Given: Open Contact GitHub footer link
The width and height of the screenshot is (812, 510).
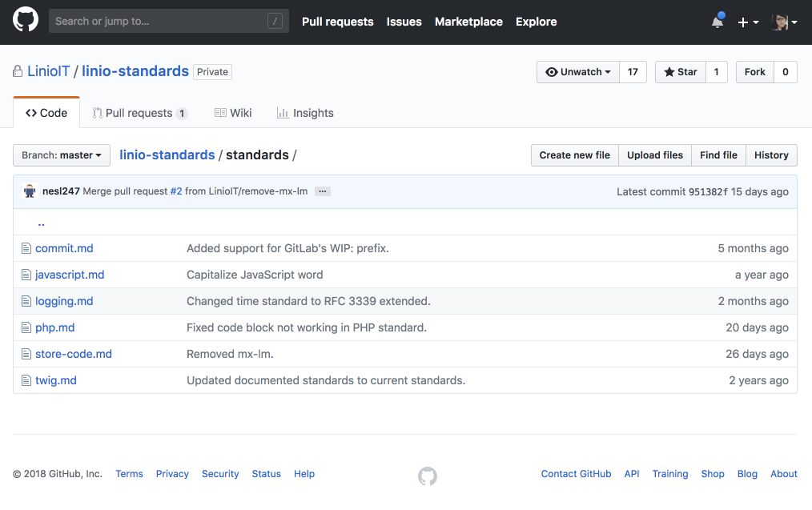Looking at the screenshot, I should (576, 474).
